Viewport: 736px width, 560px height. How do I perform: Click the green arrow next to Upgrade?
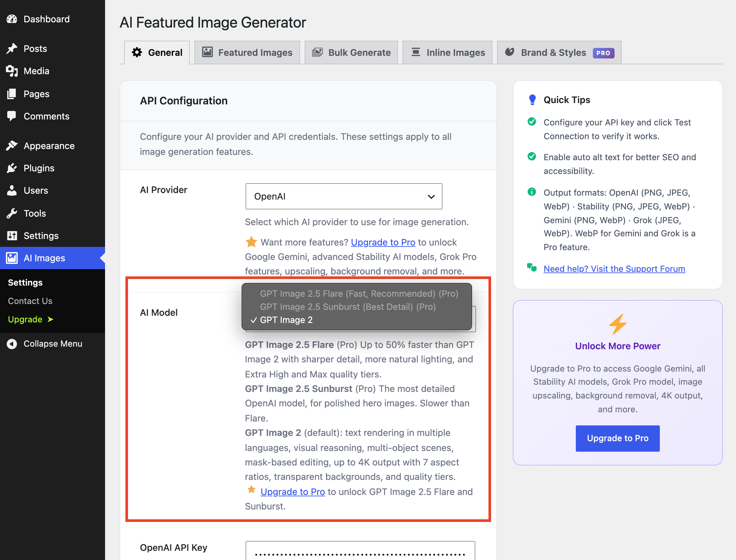50,319
